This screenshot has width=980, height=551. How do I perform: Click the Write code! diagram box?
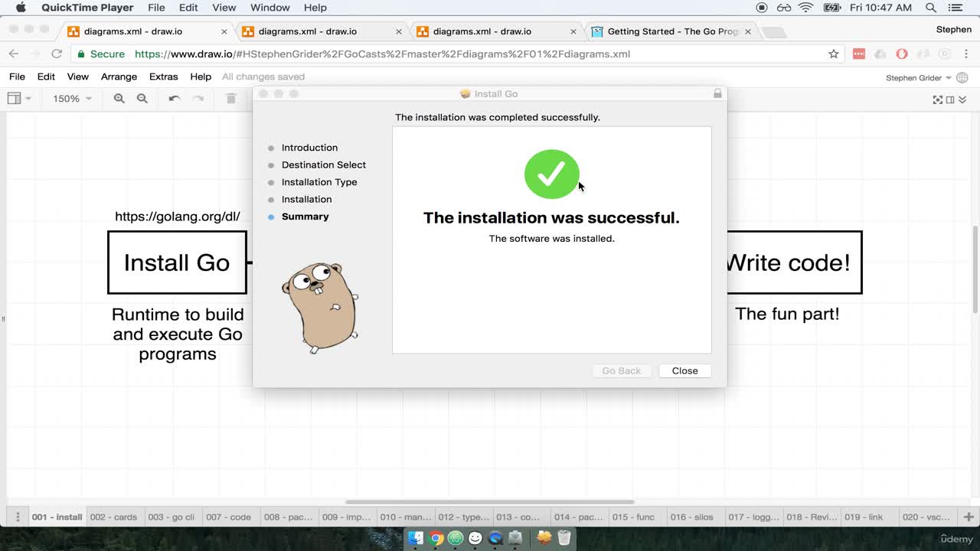coord(794,262)
